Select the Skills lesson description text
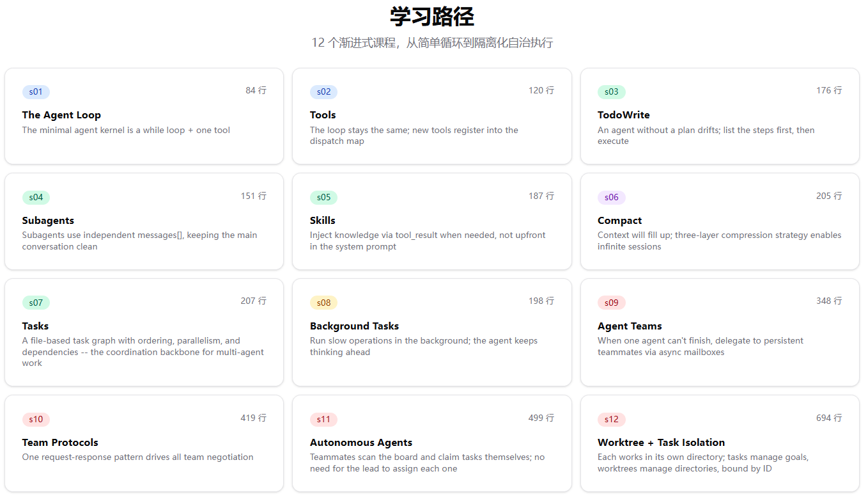868x499 pixels. click(427, 241)
